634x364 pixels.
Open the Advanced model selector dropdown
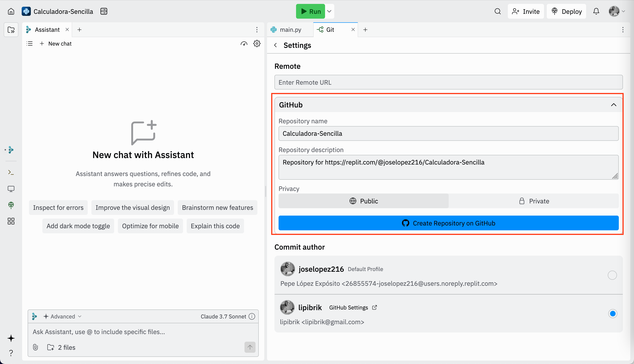coord(62,316)
